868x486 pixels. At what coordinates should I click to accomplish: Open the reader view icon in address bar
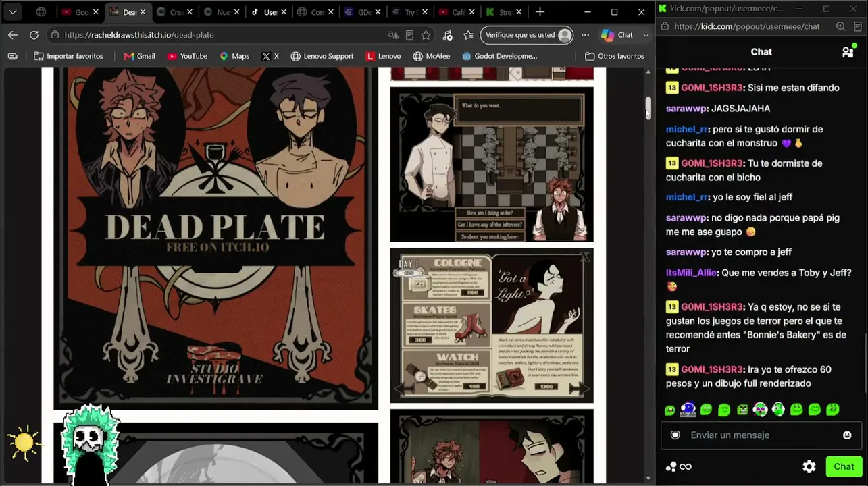pyautogui.click(x=409, y=35)
